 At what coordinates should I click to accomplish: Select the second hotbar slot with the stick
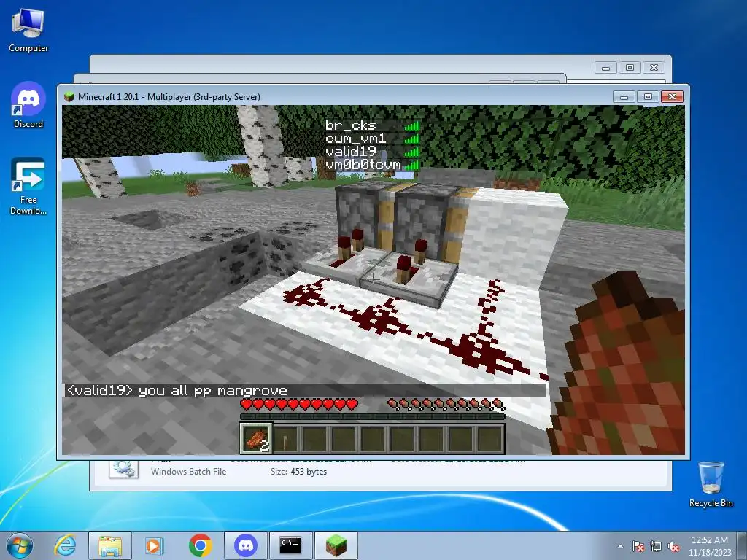tap(285, 438)
